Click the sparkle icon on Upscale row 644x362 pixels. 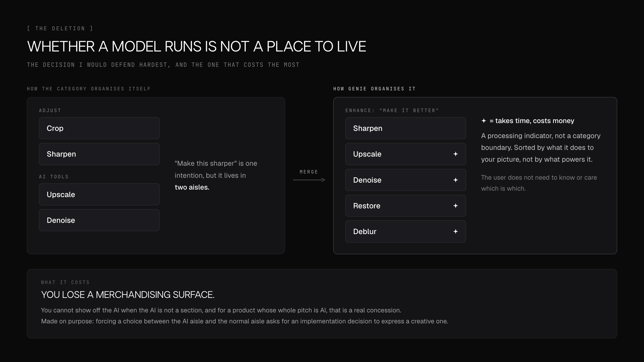[x=455, y=154]
